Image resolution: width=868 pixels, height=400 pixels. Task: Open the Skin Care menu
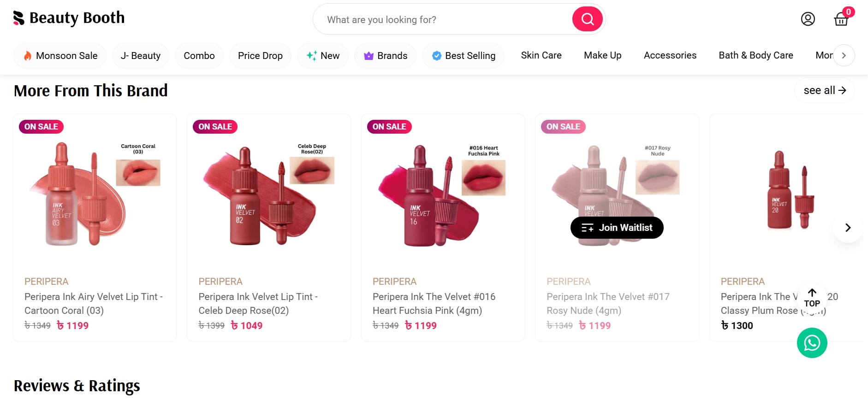pyautogui.click(x=541, y=55)
